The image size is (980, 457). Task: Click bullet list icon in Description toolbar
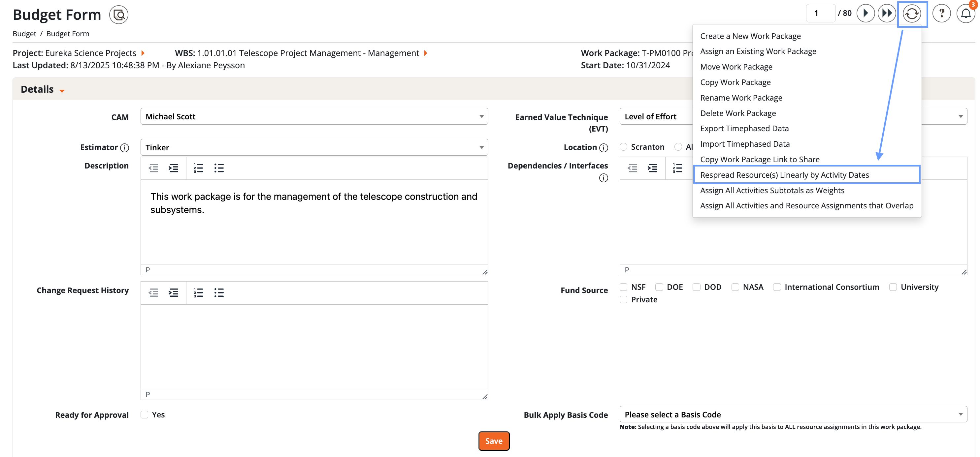[x=219, y=168]
